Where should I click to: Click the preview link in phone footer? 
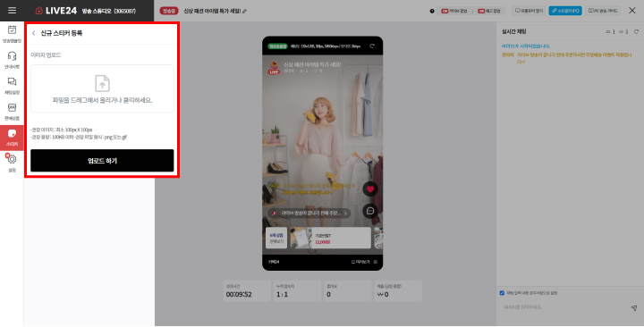(360, 262)
